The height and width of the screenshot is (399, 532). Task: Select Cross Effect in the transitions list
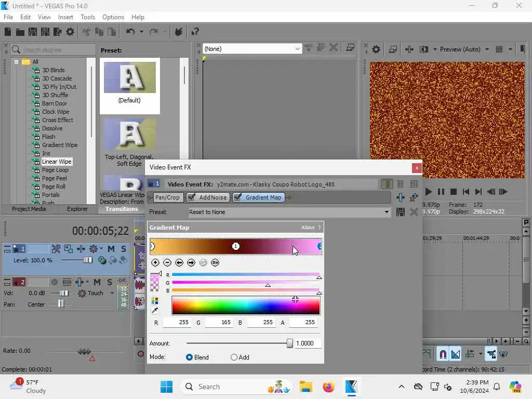click(x=58, y=120)
